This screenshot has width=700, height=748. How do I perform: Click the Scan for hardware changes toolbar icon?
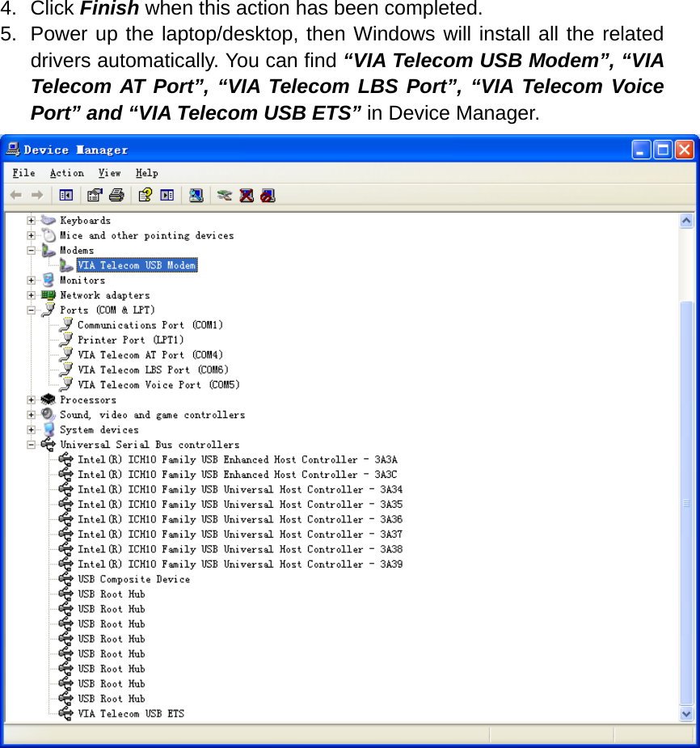coord(196,195)
